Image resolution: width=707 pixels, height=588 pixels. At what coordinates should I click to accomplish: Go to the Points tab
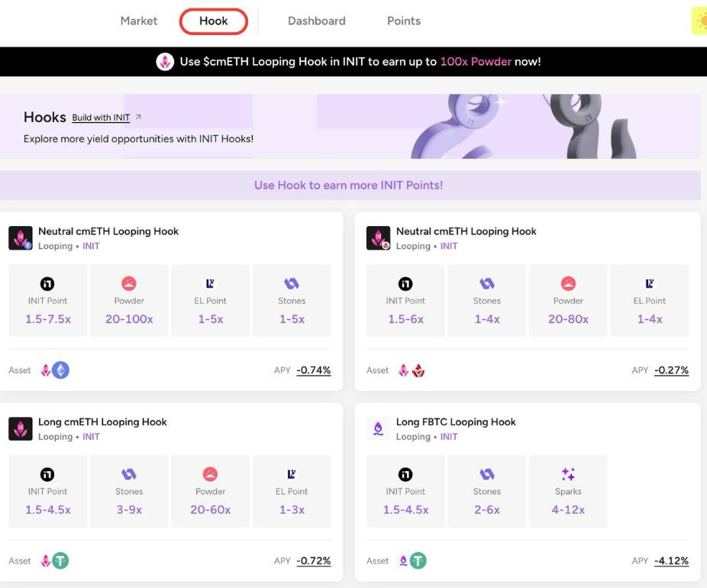(x=403, y=21)
